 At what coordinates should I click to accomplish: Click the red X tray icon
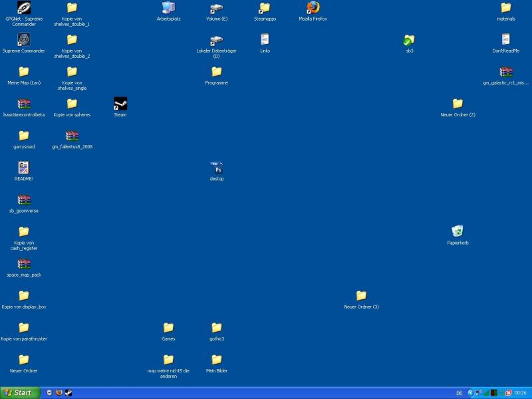509,393
